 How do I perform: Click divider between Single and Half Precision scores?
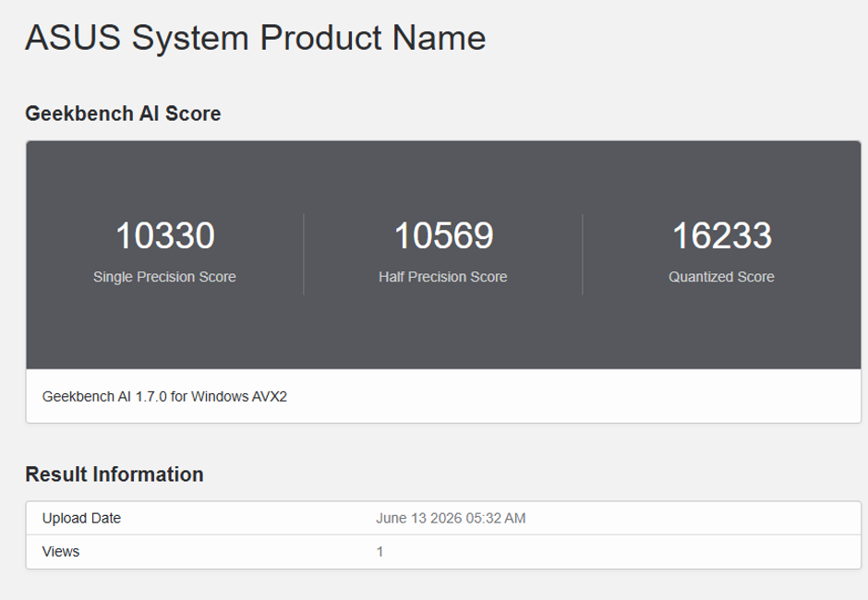304,254
